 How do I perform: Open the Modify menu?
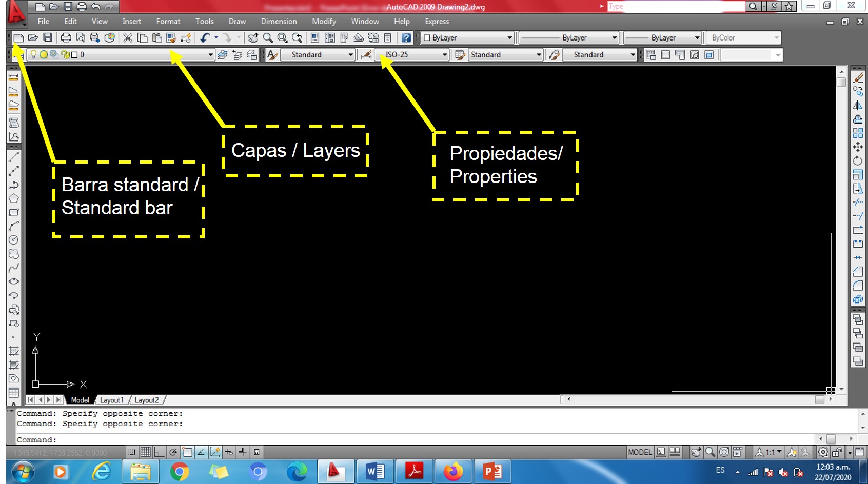324,22
